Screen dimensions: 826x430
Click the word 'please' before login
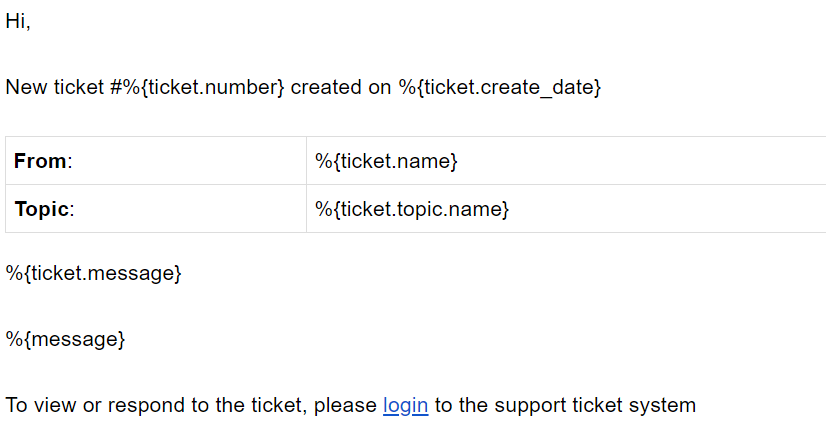pyautogui.click(x=346, y=405)
